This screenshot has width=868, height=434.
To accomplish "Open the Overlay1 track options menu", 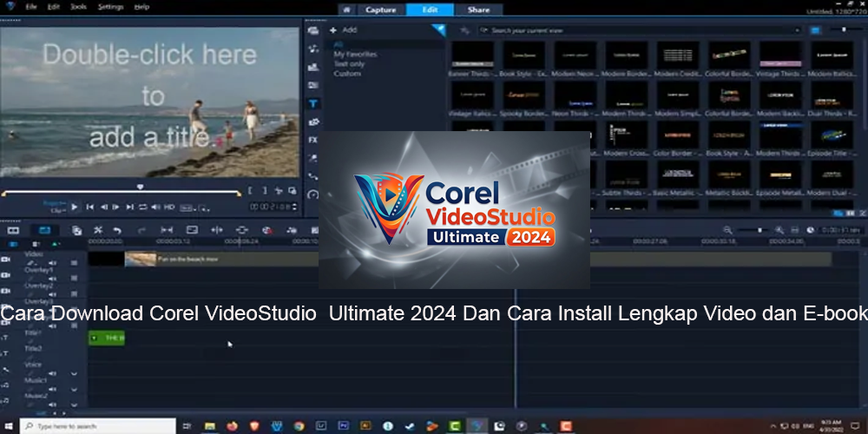I will point(74,279).
